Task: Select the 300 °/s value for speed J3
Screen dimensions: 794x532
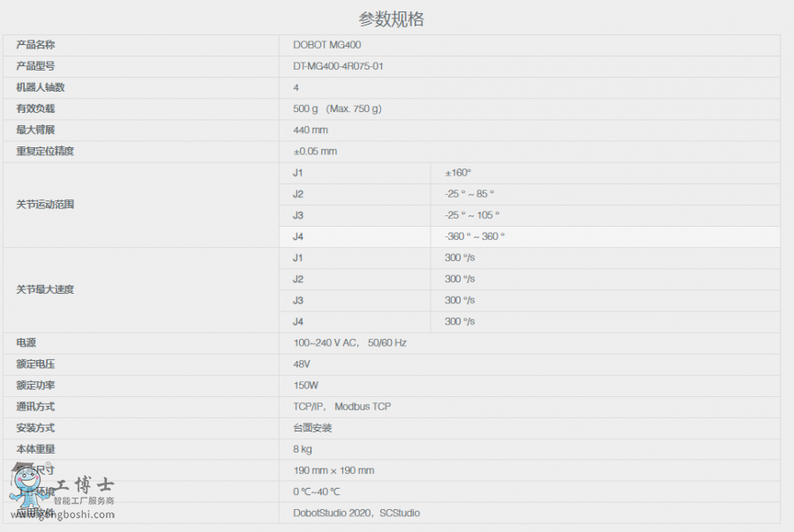Action: [x=460, y=300]
